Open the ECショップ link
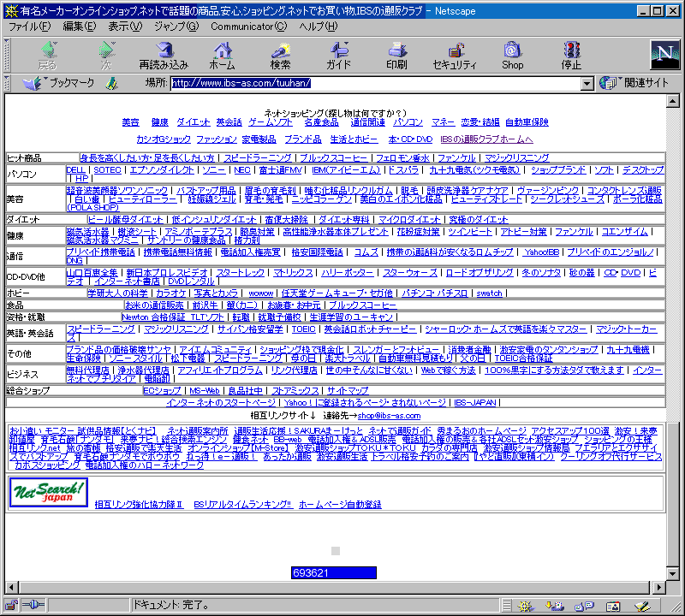This screenshot has height=616, width=685. pos(162,391)
